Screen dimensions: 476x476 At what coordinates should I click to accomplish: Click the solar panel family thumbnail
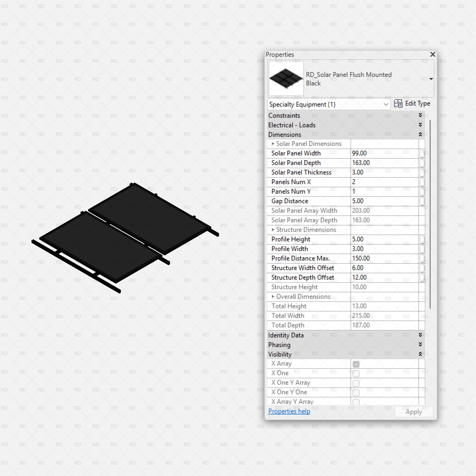point(286,79)
